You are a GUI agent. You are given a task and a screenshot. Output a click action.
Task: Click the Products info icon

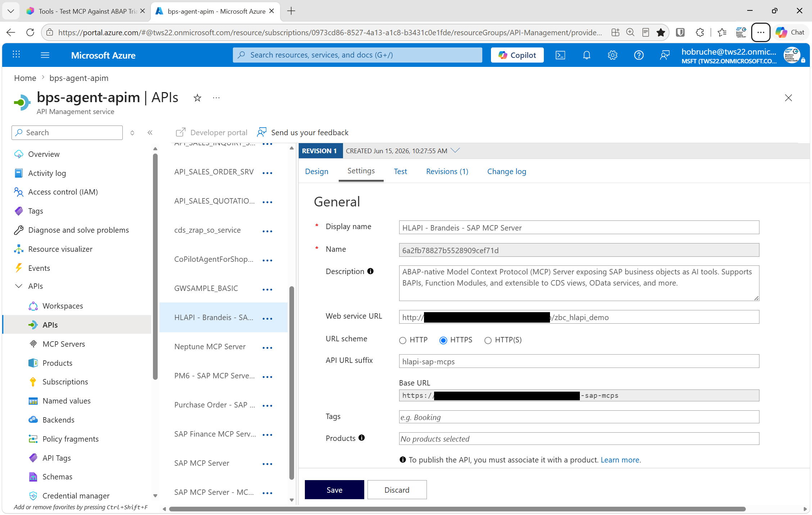point(362,438)
